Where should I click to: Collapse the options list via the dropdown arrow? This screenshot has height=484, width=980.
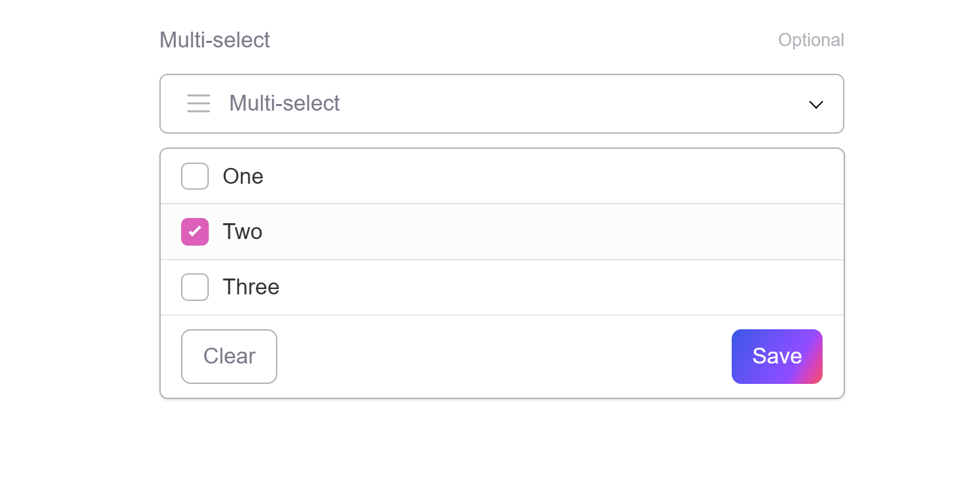(x=816, y=104)
